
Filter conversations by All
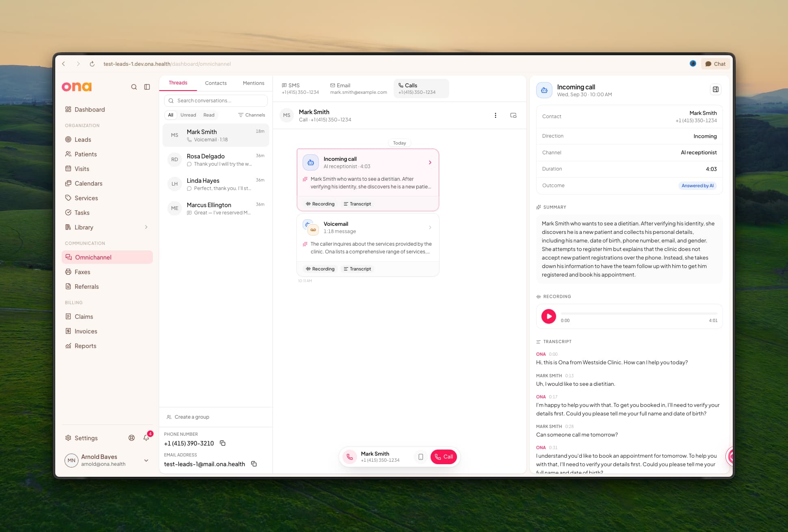[171, 115]
